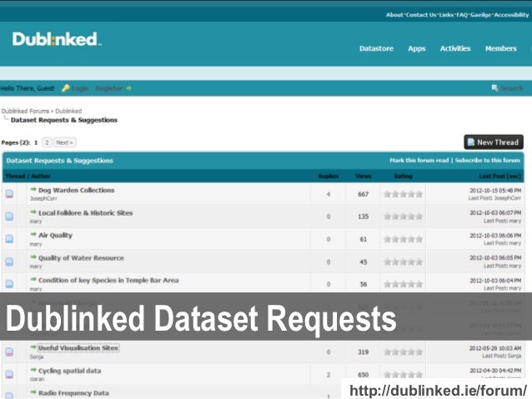Screen dimensions: 532x399
Task: Click green arrow beside Useful Visualisation Sites
Action: point(33,347)
